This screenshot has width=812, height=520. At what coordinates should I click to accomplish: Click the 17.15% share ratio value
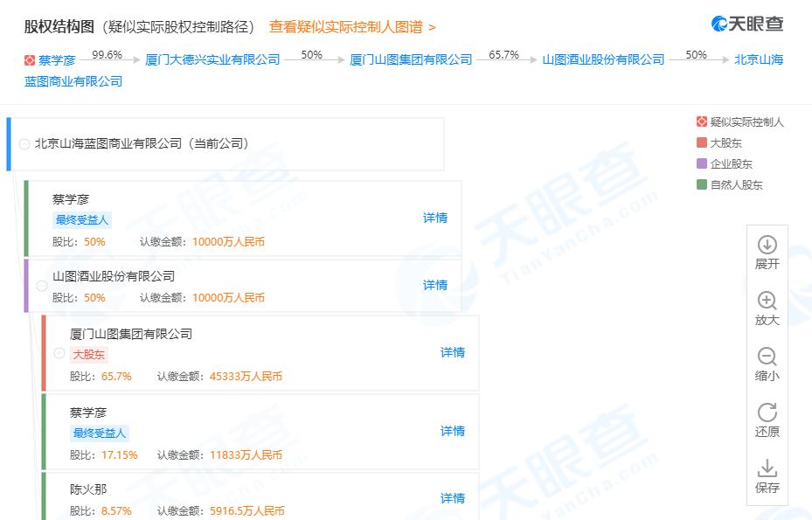120,455
